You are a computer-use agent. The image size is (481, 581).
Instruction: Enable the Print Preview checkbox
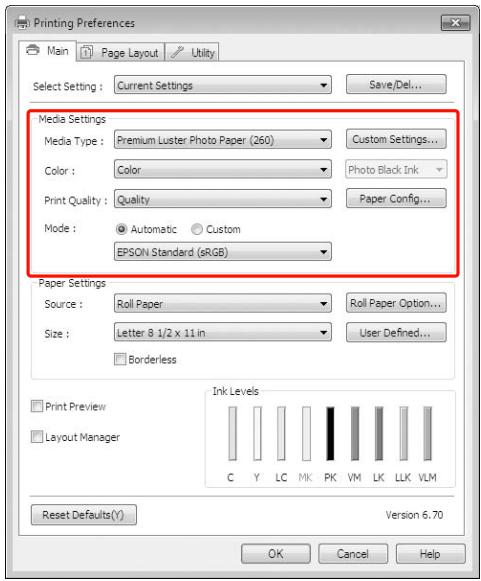pos(37,406)
